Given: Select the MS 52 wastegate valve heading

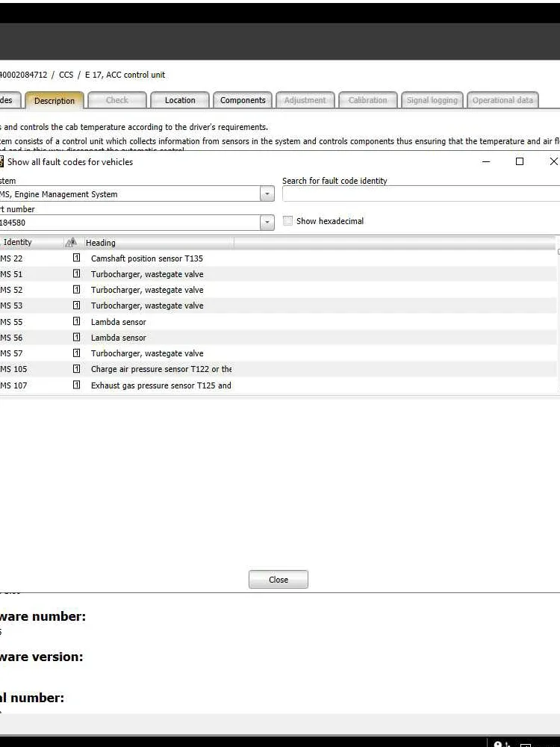Looking at the screenshot, I should point(147,290).
